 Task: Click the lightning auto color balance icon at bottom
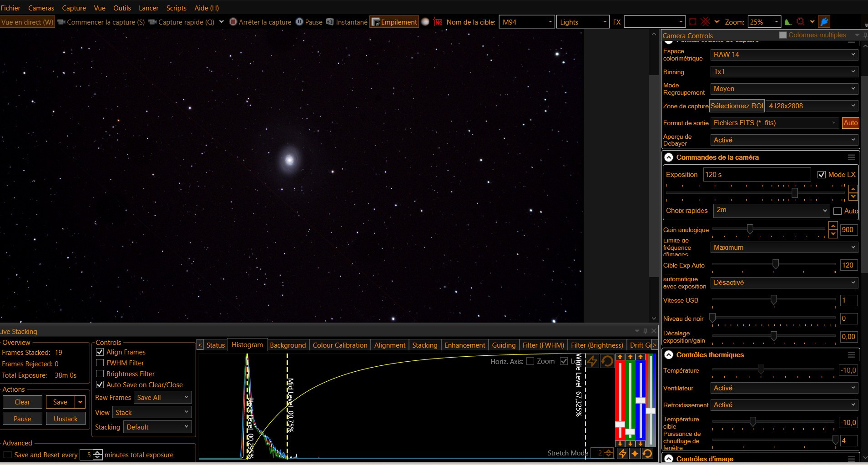coord(622,454)
